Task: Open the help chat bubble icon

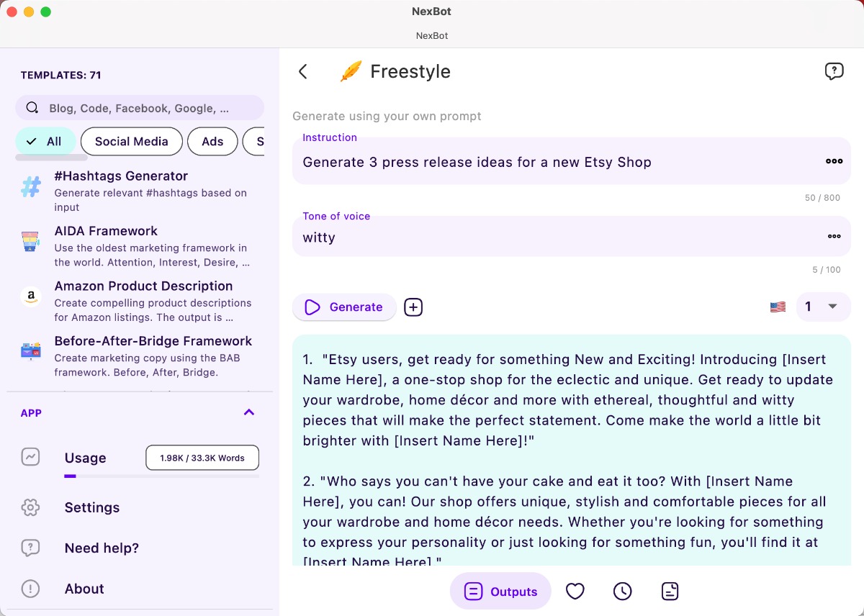Action: 834,71
